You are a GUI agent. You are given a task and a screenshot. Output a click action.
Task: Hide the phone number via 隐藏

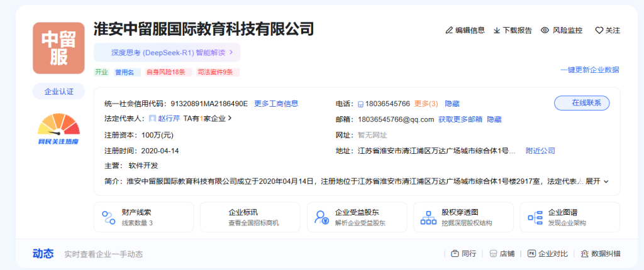tap(452, 104)
